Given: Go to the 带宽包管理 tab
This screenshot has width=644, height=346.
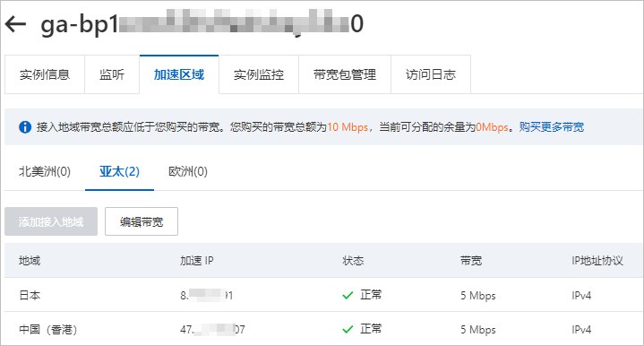Looking at the screenshot, I should click(x=345, y=74).
